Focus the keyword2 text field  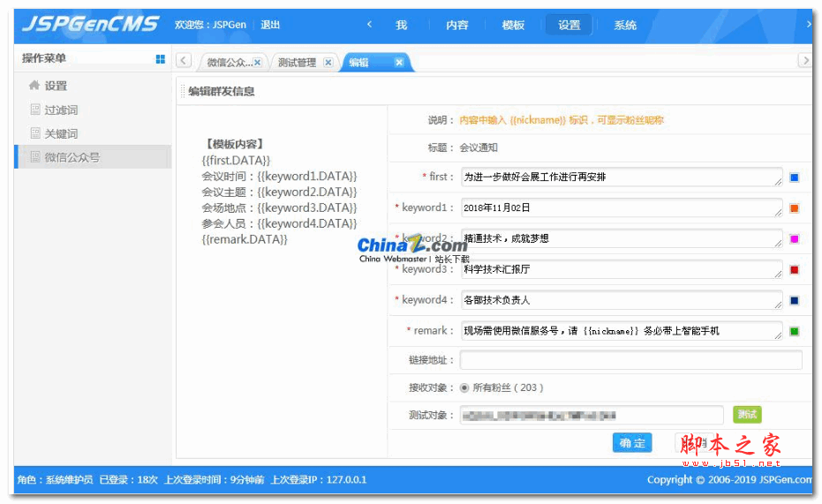tap(622, 238)
